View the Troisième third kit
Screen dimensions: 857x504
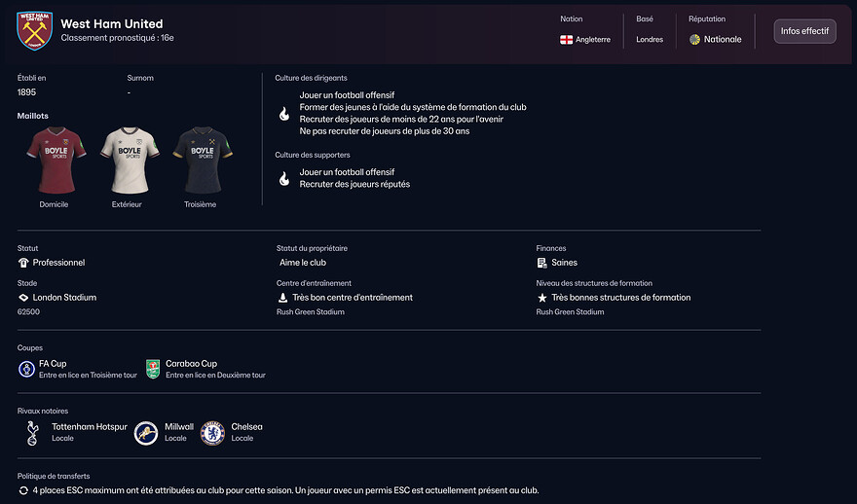(203, 160)
